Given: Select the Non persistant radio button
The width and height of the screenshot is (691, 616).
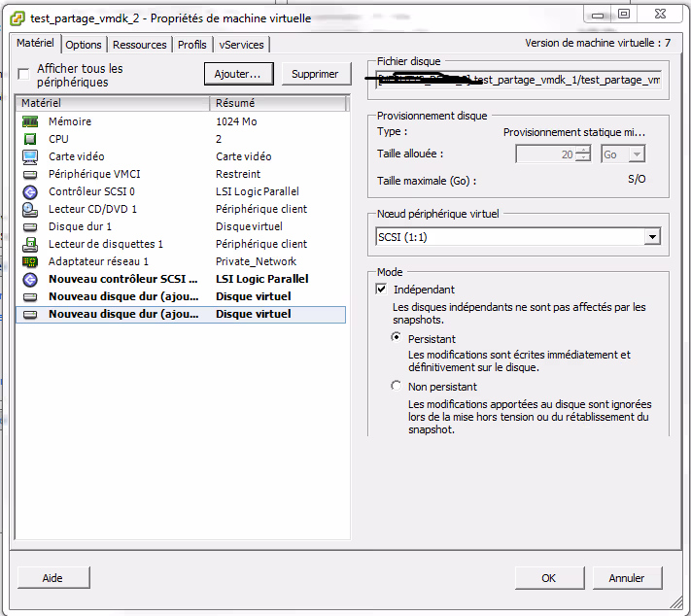Looking at the screenshot, I should coord(396,386).
